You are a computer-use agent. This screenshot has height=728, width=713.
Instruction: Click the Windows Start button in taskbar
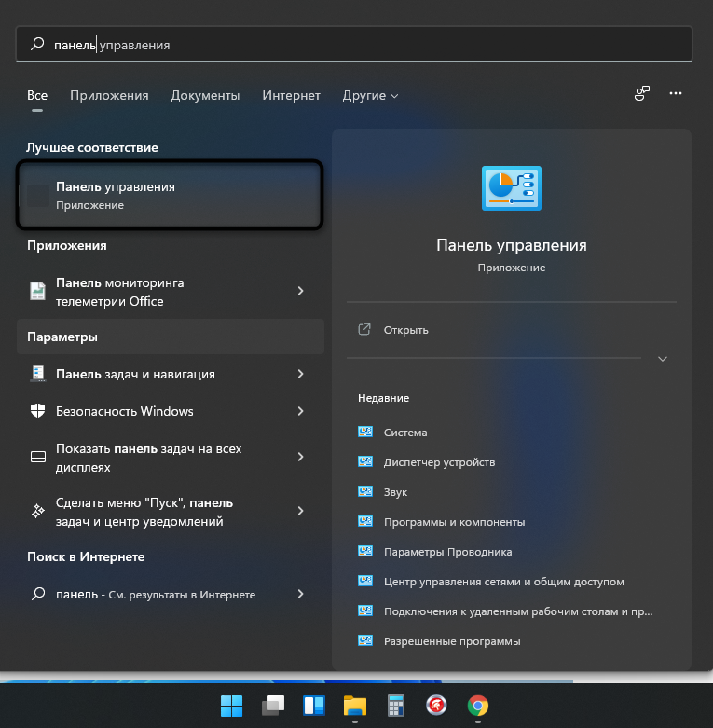click(231, 706)
